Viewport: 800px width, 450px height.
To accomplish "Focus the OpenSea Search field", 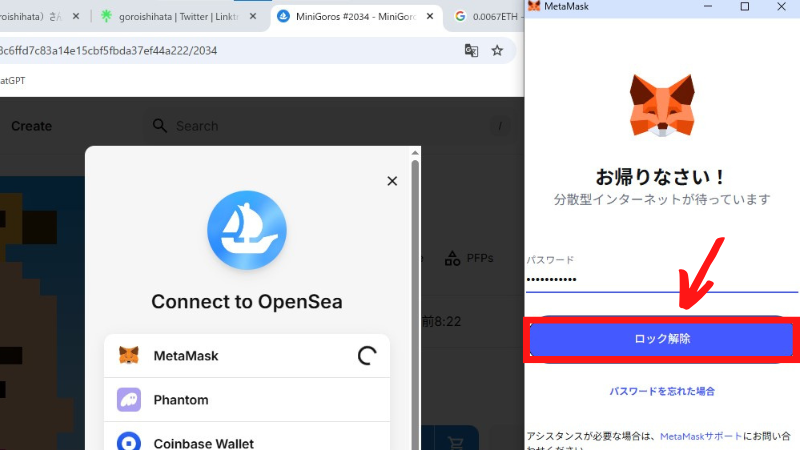I will pyautogui.click(x=329, y=126).
